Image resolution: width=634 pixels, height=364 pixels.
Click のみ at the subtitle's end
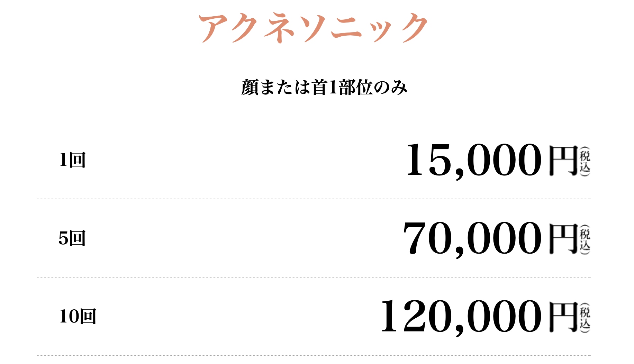click(390, 87)
